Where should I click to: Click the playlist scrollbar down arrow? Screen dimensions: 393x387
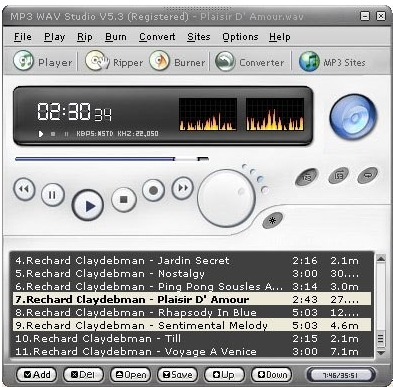(381, 352)
